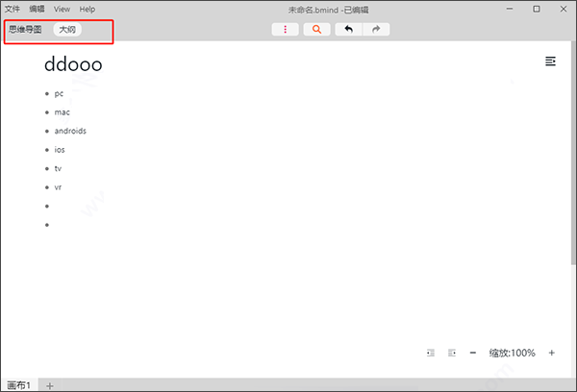
Task: Open the View menu
Action: (x=62, y=10)
